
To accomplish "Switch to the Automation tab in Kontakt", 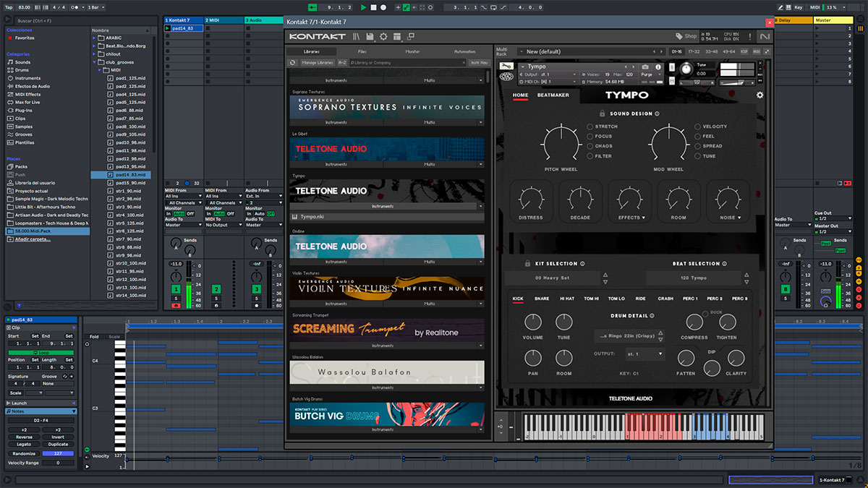I will pos(464,52).
